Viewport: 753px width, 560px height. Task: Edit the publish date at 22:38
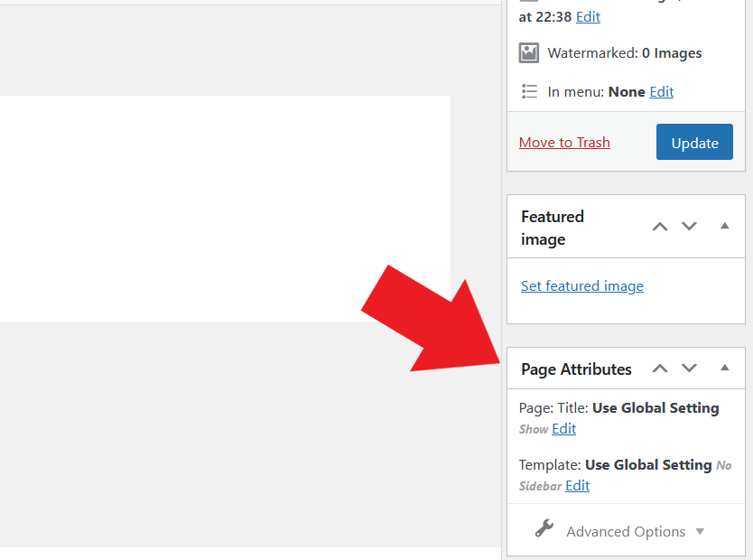588,17
